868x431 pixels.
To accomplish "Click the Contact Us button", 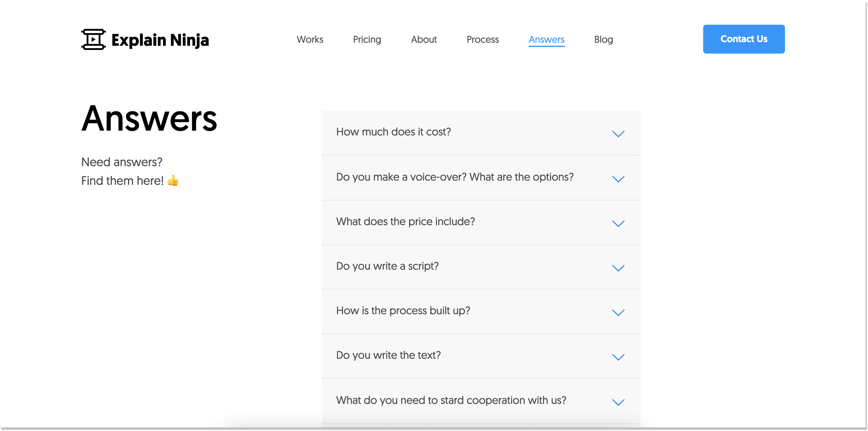I will (743, 39).
